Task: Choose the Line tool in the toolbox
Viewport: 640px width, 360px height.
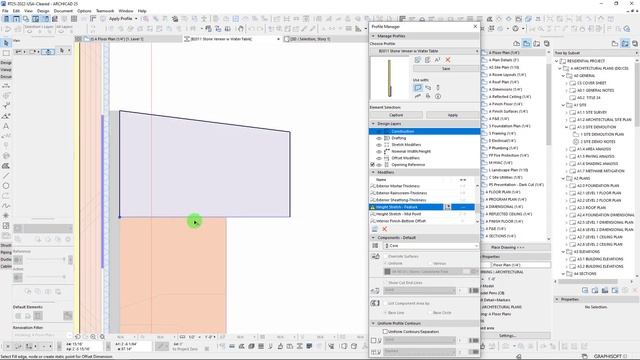Action: coord(6,176)
